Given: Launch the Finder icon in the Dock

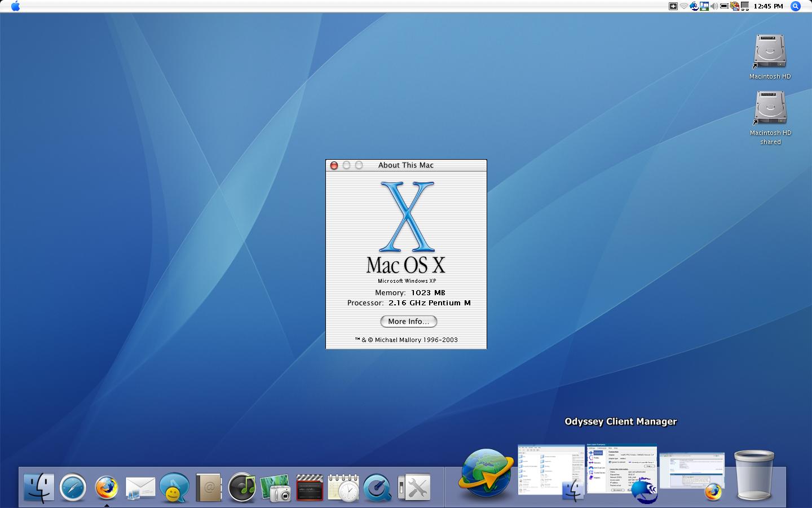Looking at the screenshot, I should click(39, 487).
